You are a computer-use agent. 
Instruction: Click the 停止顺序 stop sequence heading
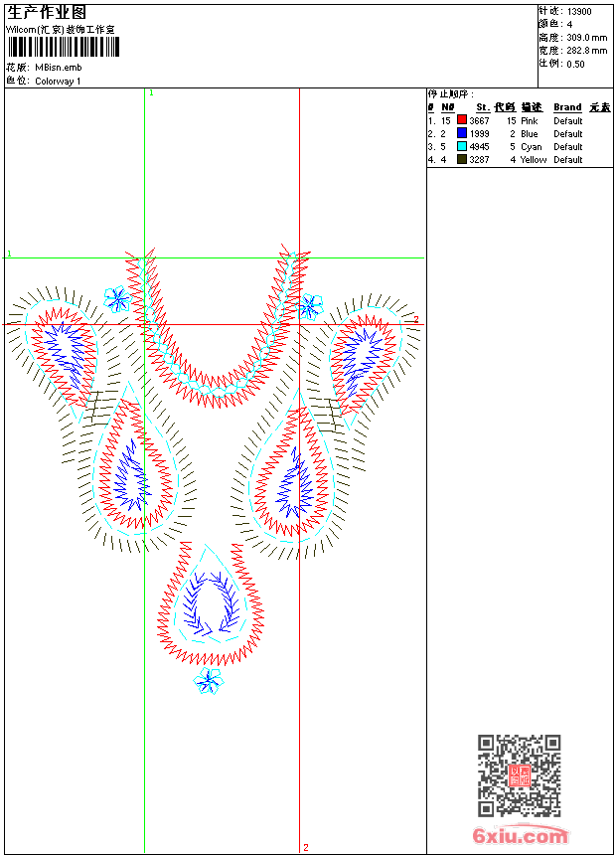[450, 93]
